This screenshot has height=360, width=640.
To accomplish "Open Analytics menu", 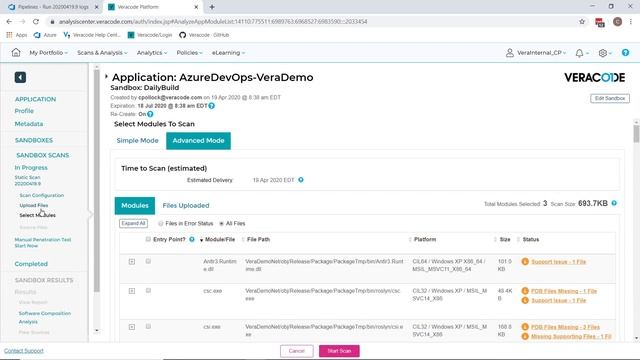I will tap(152, 53).
